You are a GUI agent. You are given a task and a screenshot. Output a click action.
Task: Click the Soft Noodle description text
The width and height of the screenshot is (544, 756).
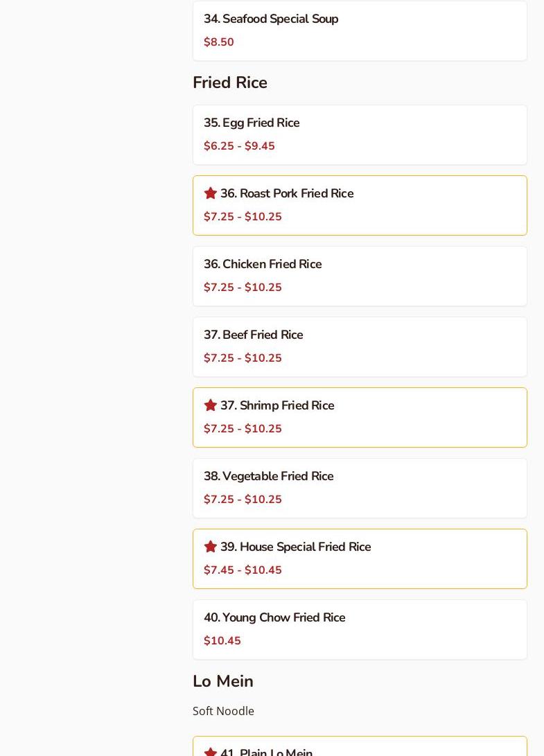(223, 711)
